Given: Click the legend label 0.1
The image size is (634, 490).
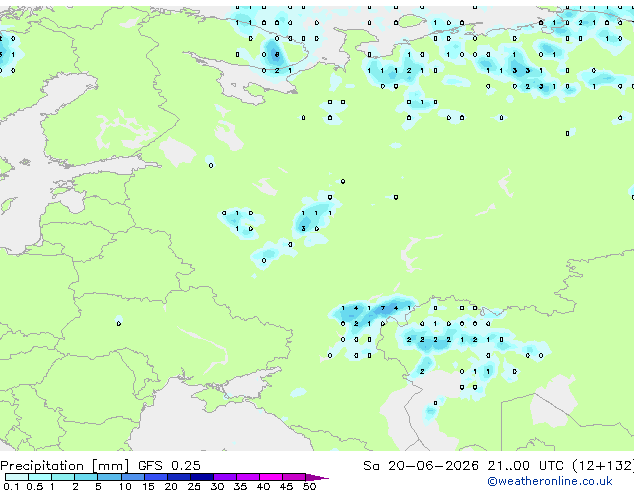Looking at the screenshot, I should 11,486.
